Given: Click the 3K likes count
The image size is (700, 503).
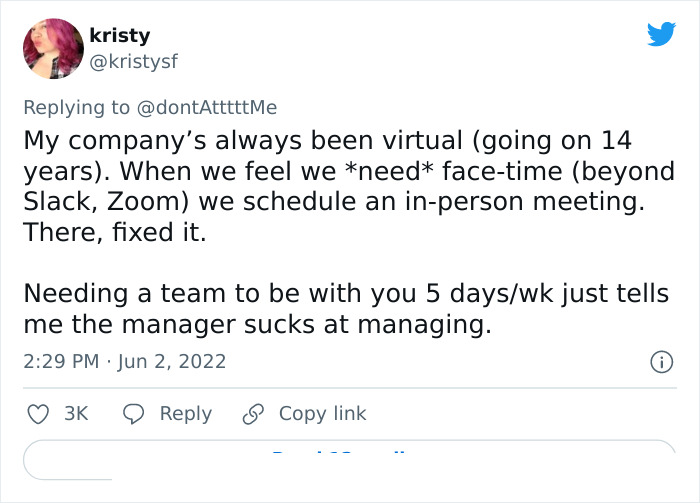Looking at the screenshot, I should [76, 413].
